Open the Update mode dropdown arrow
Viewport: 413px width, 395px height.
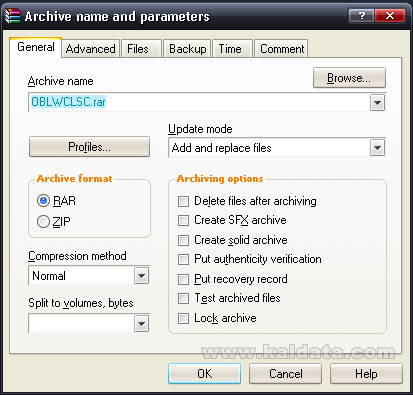pos(377,148)
